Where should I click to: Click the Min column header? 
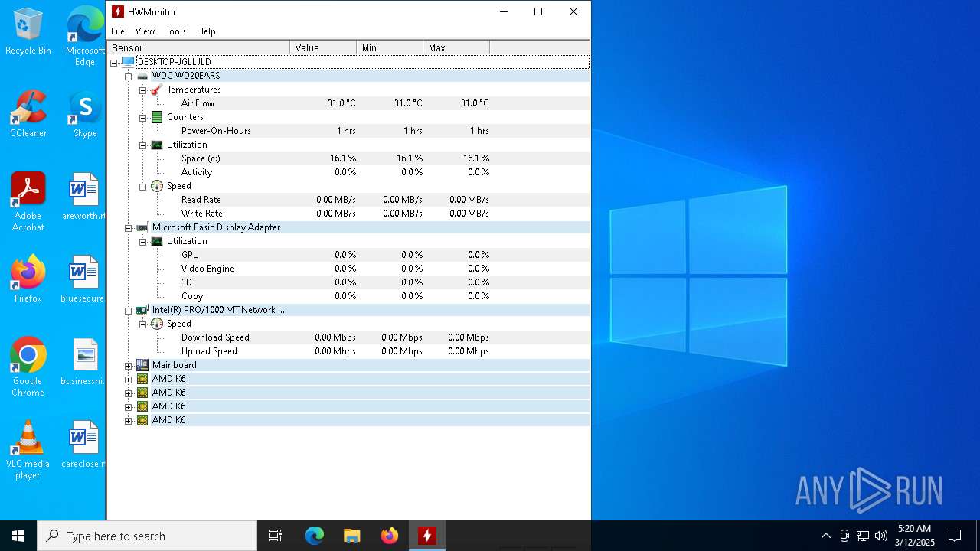390,47
